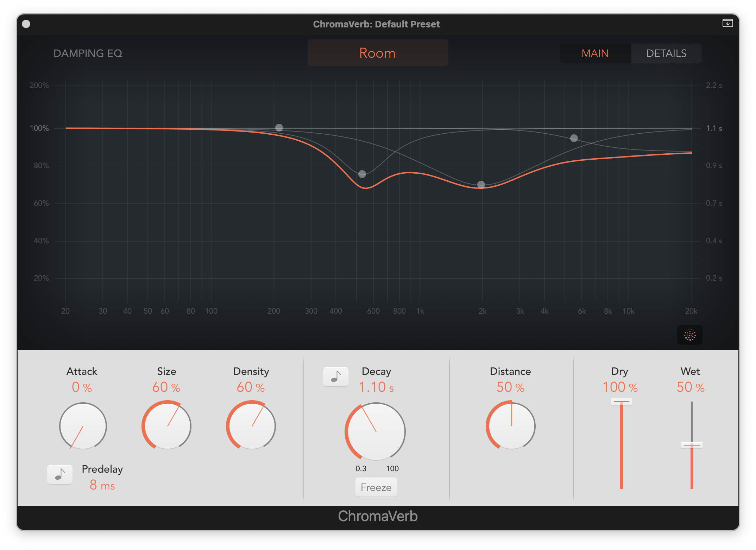Click the Decay value 1.10 s
This screenshot has width=756, height=550.
coord(376,388)
